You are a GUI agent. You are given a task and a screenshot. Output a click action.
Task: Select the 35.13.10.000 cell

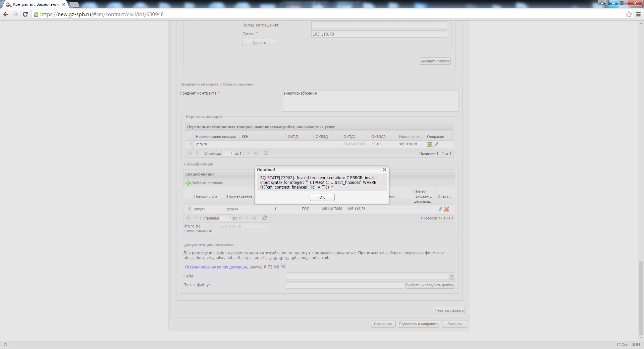point(355,144)
